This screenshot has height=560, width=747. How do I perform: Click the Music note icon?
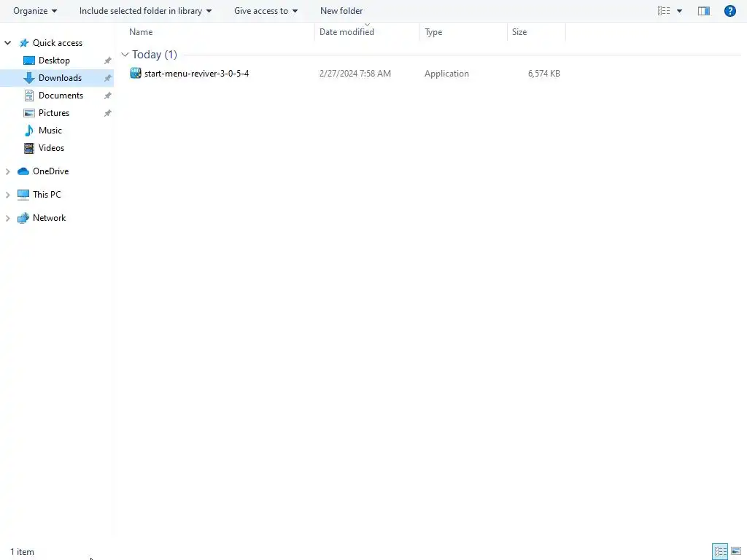pos(29,131)
